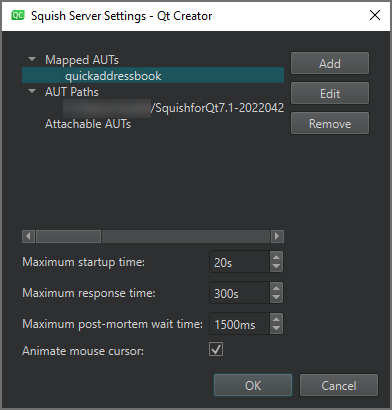Click the 'Maximum post-mortem wait time:' label

coord(112,324)
